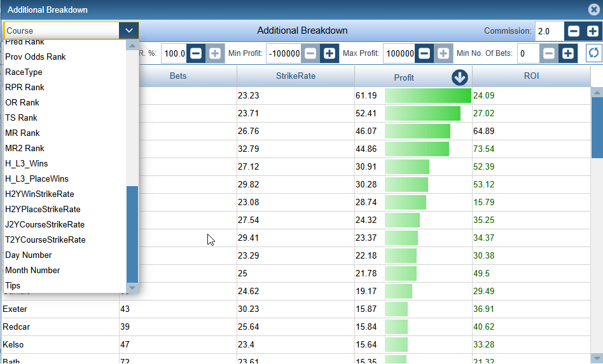The height and width of the screenshot is (364, 603).
Task: Click the Min Profit input field
Action: coord(284,53)
